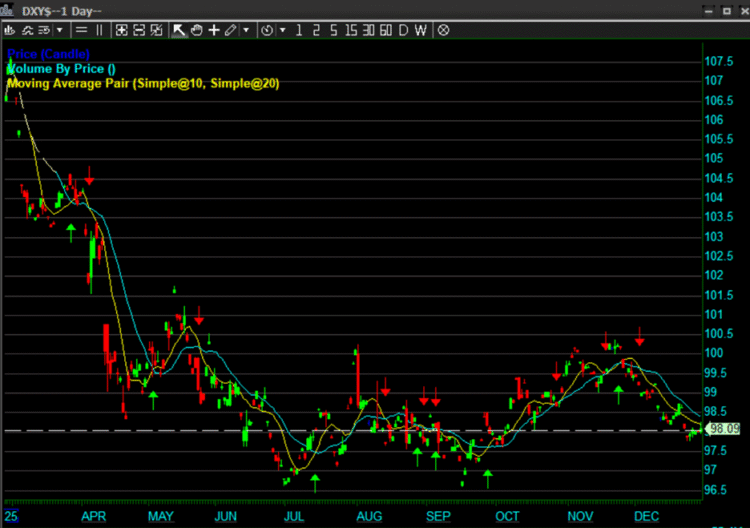
Task: Click the zoom in plus-box icon
Action: click(121, 30)
